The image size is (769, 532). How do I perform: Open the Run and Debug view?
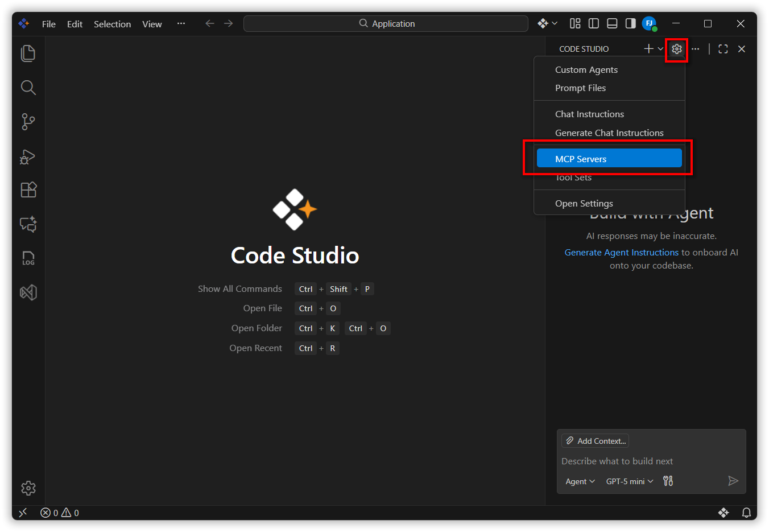[x=28, y=156]
